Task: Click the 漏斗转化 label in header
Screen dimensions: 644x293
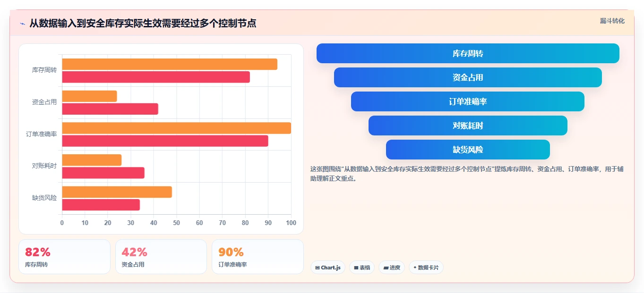Action: (x=612, y=21)
